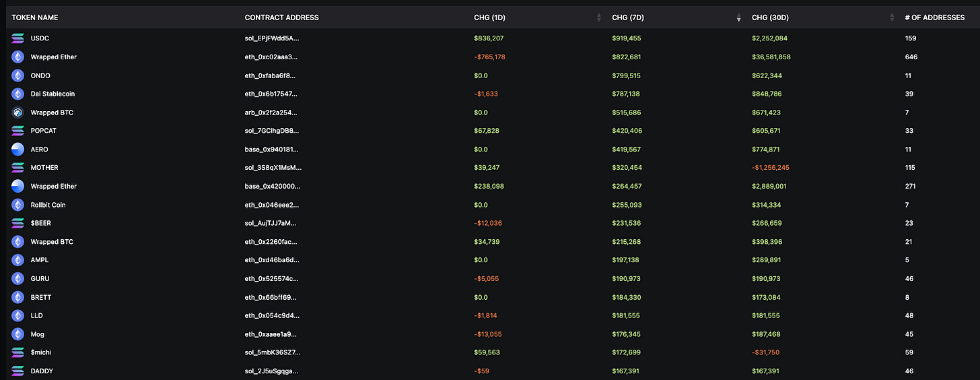This screenshot has width=980, height=380.
Task: Click the Ethereum icon beside Mog
Action: click(17, 334)
